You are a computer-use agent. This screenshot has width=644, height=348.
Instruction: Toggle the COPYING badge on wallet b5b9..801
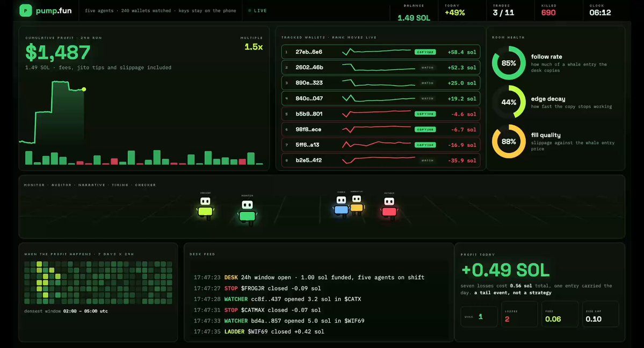tap(425, 114)
